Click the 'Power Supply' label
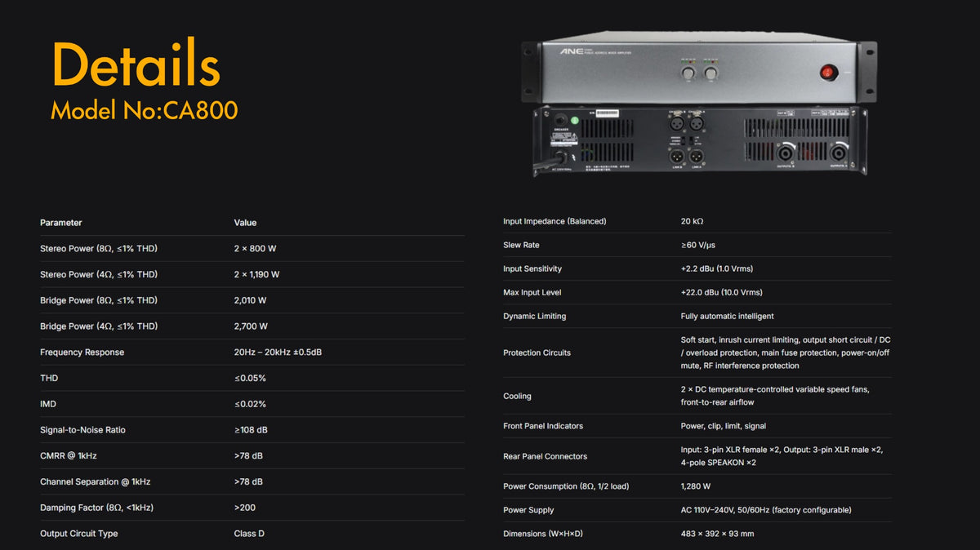980x550 pixels. pos(528,510)
